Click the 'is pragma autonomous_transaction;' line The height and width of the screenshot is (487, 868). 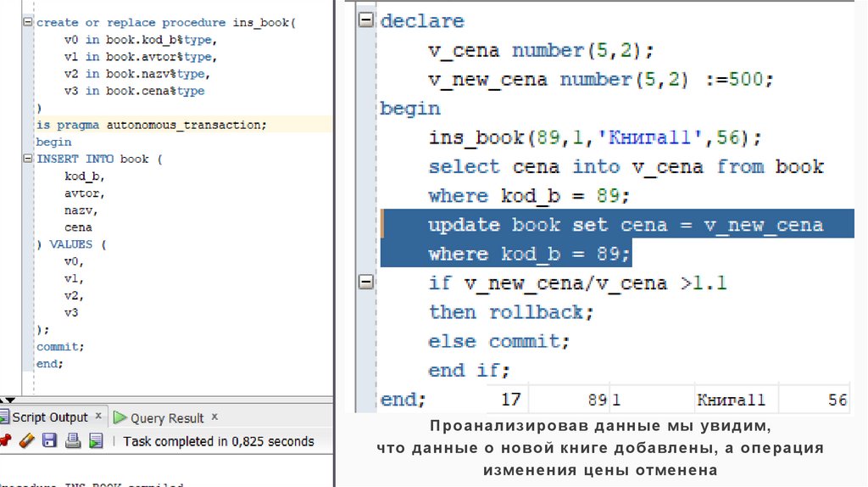[x=151, y=125]
